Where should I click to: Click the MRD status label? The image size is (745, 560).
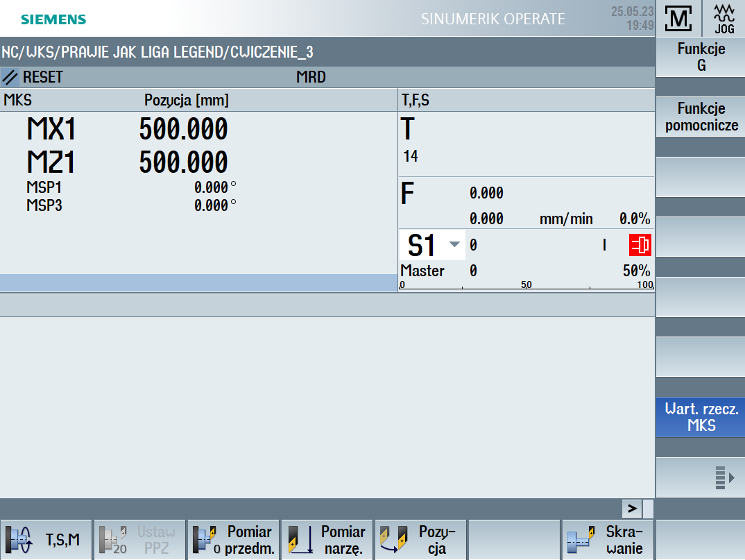tap(311, 77)
